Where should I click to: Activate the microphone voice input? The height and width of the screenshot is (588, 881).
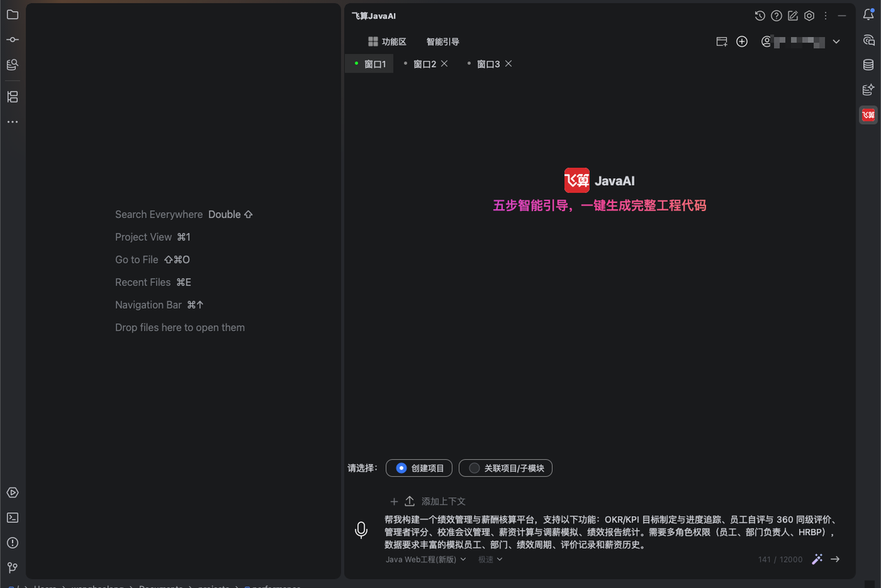click(361, 530)
